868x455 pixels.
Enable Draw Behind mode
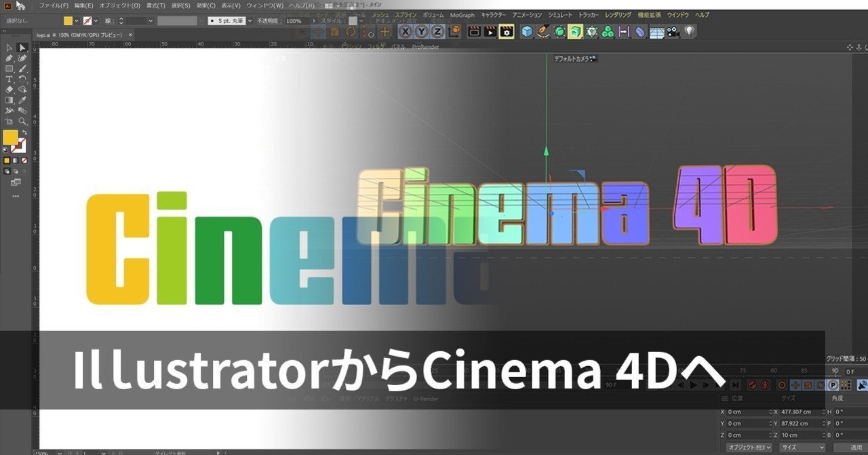tap(16, 172)
